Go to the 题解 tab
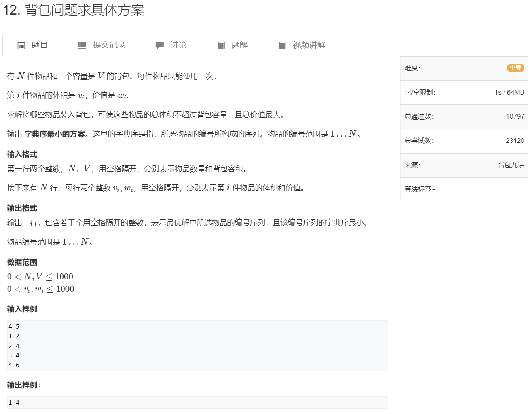Image resolution: width=532 pixels, height=414 pixels. tap(233, 45)
